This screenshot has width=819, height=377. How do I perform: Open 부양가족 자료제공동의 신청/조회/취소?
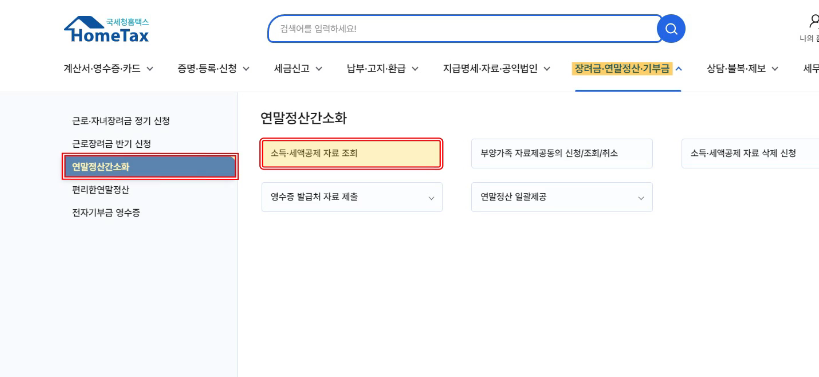coord(562,154)
